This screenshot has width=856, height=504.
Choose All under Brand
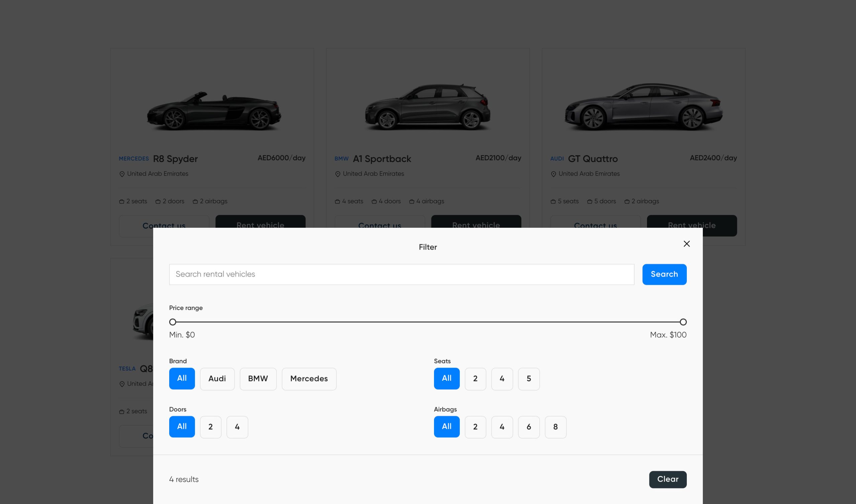182,378
